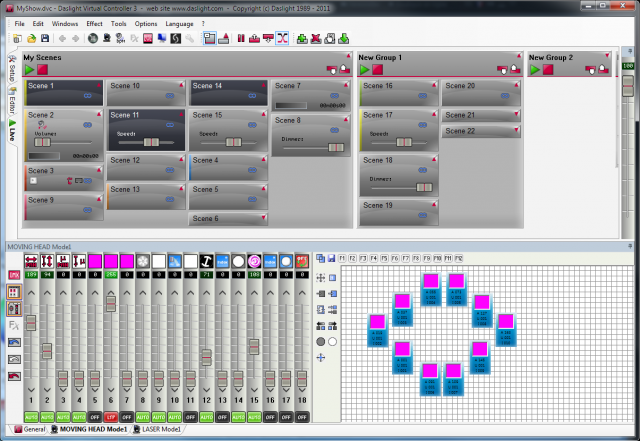Collapse Scene 17 using its triangle
640x441 pixels.
coord(433,115)
